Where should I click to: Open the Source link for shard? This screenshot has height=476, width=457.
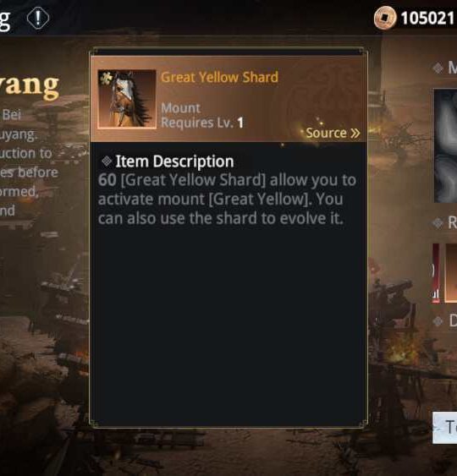tap(333, 133)
